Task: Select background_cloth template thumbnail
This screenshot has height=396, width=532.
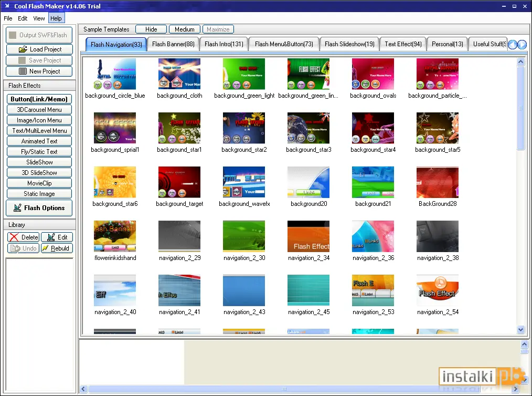Action: tap(179, 74)
